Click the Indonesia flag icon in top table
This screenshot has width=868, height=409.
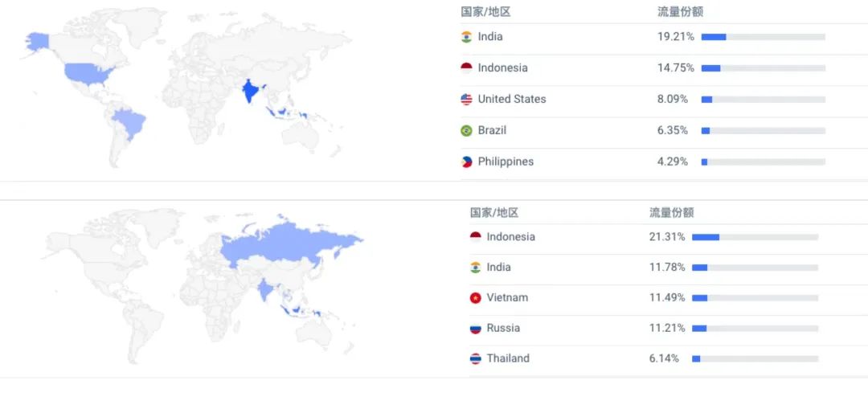pyautogui.click(x=466, y=68)
